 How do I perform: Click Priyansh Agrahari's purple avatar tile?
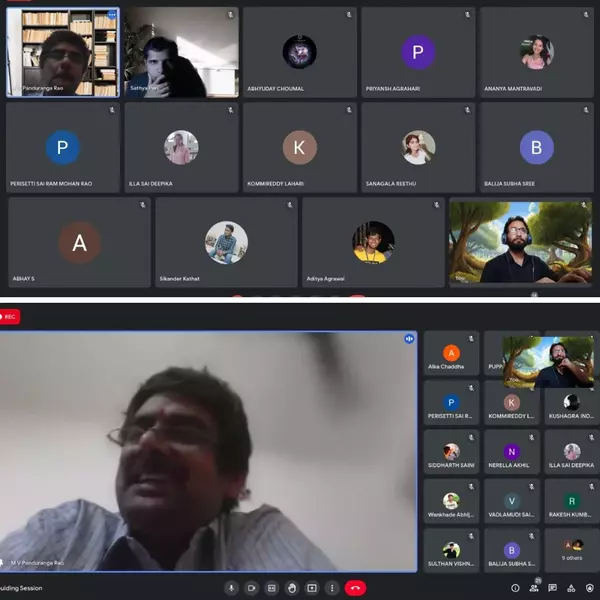418,53
